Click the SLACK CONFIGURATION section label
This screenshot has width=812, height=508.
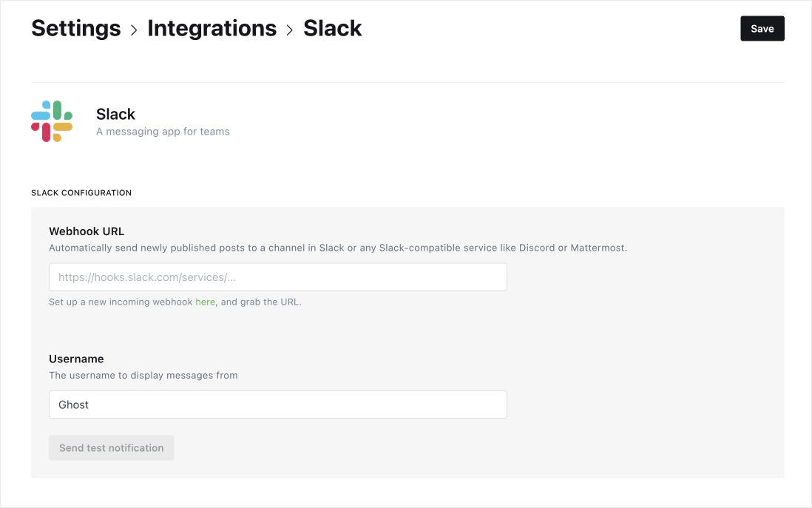pyautogui.click(x=81, y=192)
